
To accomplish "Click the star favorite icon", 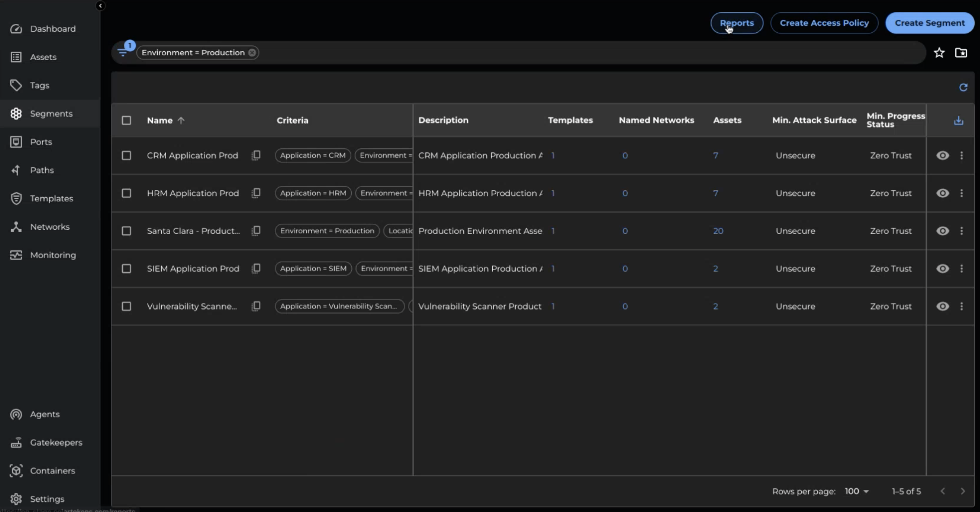I will tap(939, 53).
